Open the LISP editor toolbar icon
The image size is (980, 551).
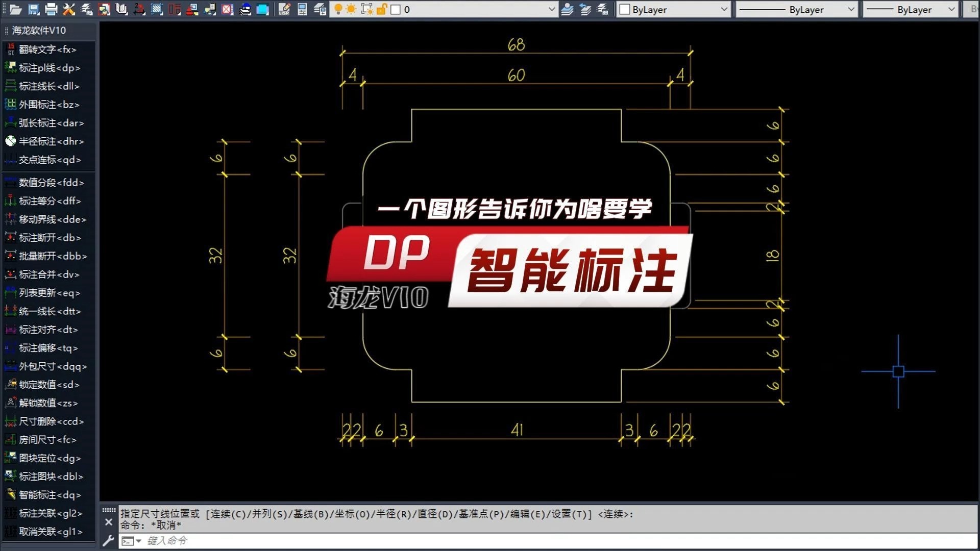[x=284, y=9]
